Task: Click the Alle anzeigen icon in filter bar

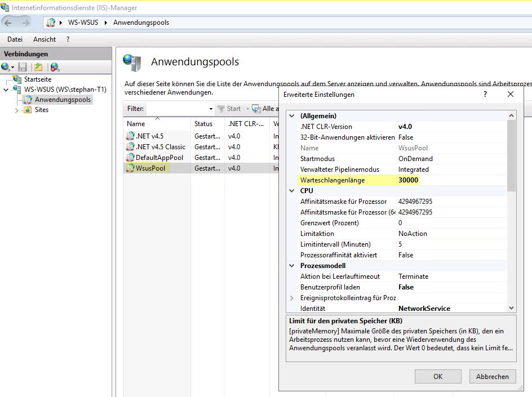Action: click(x=256, y=109)
